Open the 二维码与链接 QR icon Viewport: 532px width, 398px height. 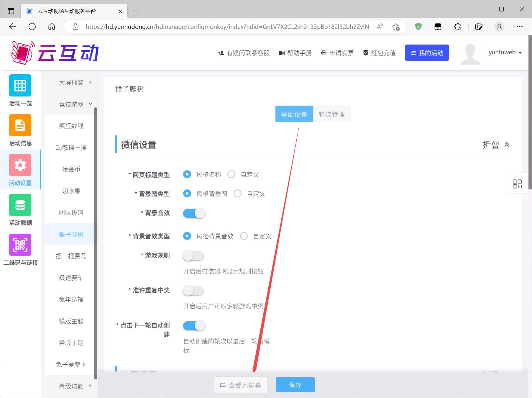tap(20, 245)
